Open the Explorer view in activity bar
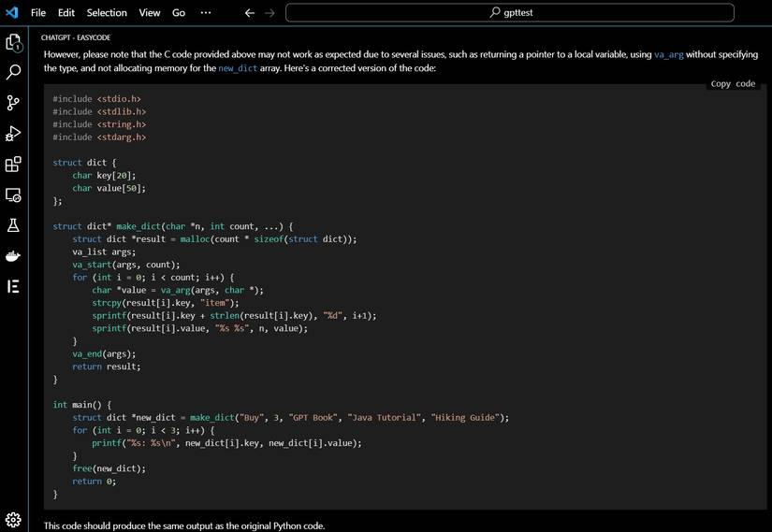The height and width of the screenshot is (532, 772). pyautogui.click(x=13, y=42)
